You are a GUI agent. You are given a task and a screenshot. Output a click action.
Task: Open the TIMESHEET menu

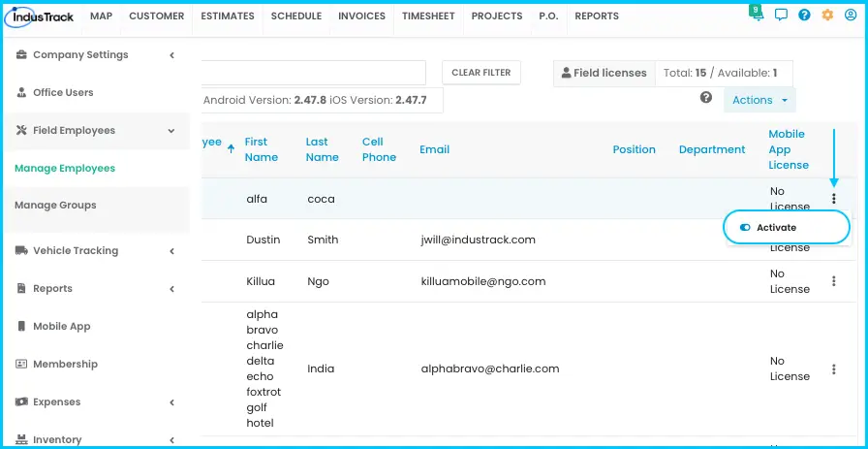tap(428, 16)
